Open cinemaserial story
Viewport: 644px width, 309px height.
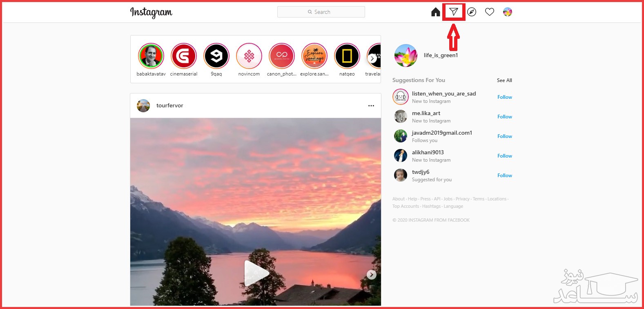coord(184,56)
